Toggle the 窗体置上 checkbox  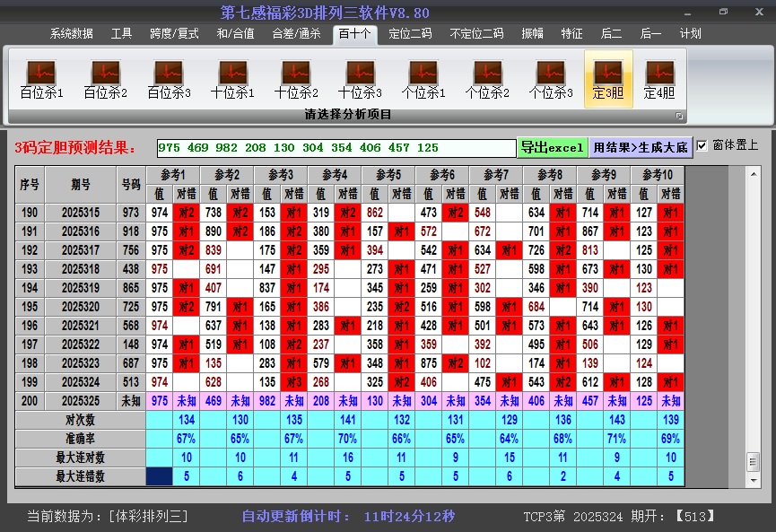[x=702, y=145]
